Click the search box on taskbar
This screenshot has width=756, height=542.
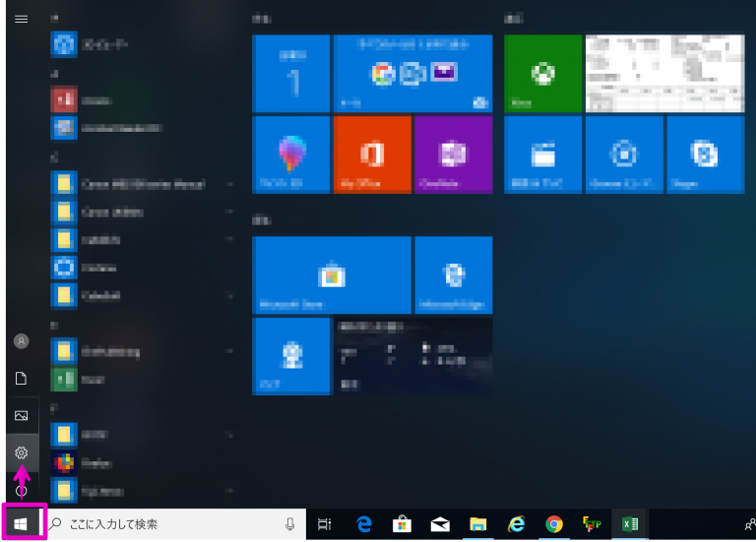[x=176, y=523]
